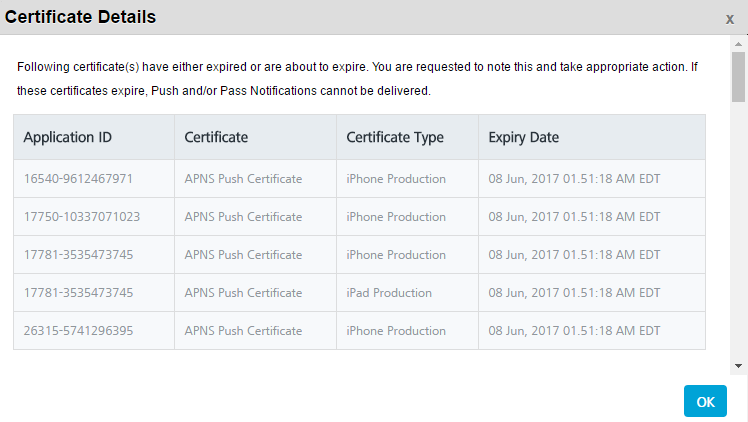Click the vertical scrollbar thumb
The image size is (748, 422).
pos(738,77)
